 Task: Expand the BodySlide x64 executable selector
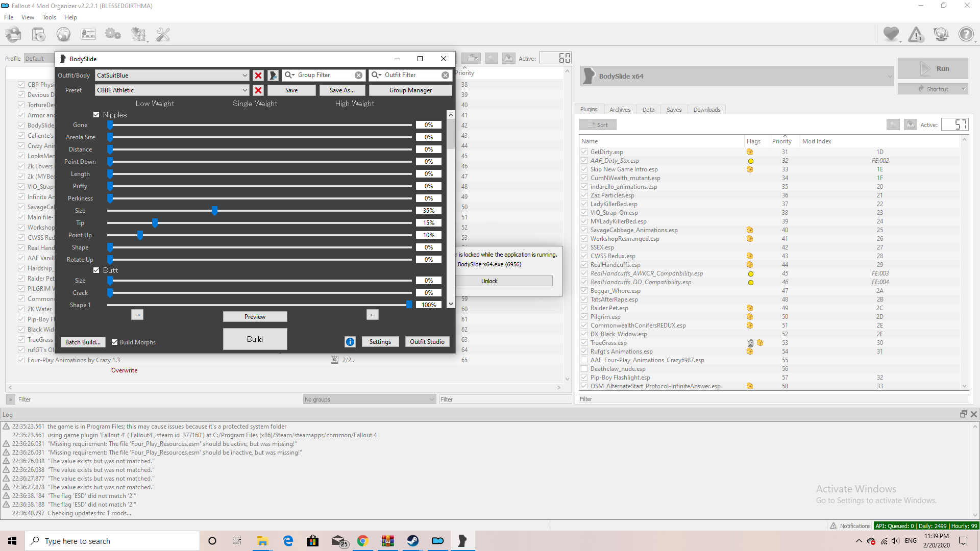click(x=738, y=76)
